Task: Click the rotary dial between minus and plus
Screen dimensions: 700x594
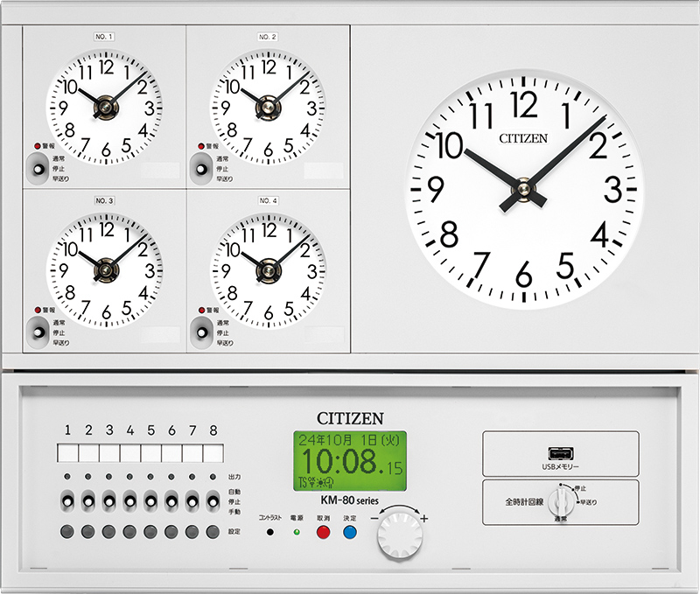Action: [397, 534]
